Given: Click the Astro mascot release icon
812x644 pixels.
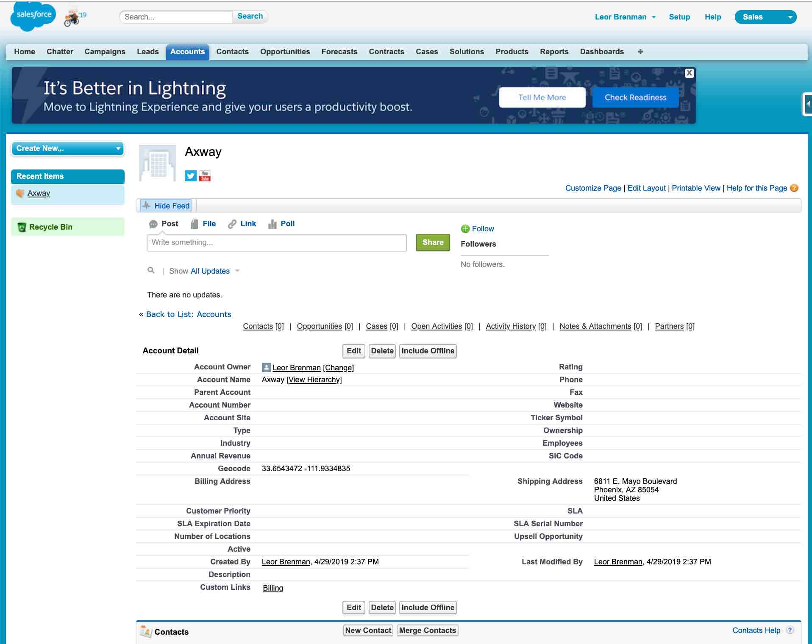Looking at the screenshot, I should (x=75, y=18).
